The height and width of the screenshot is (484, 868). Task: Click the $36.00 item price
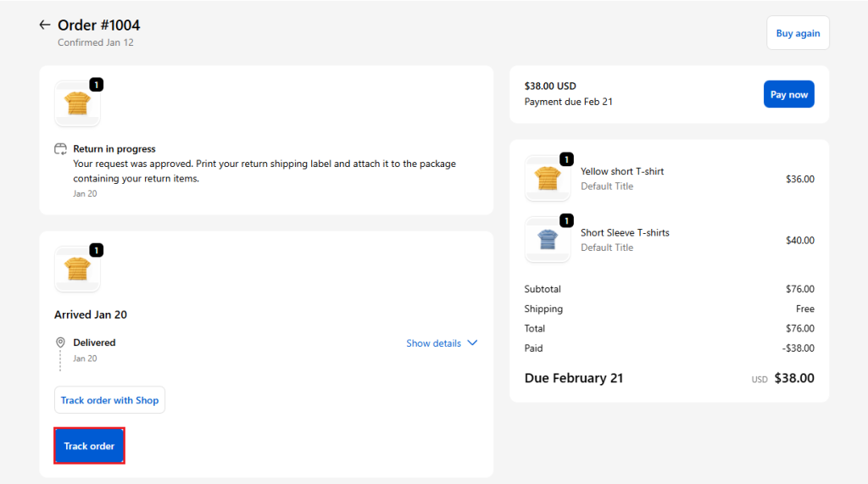tap(800, 179)
